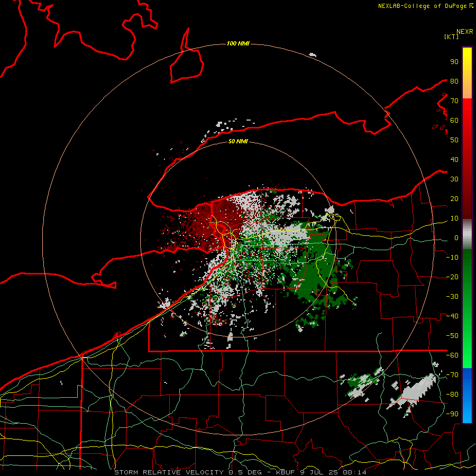
Task: Click the 70 value on the velocity scale
Action: pos(454,101)
